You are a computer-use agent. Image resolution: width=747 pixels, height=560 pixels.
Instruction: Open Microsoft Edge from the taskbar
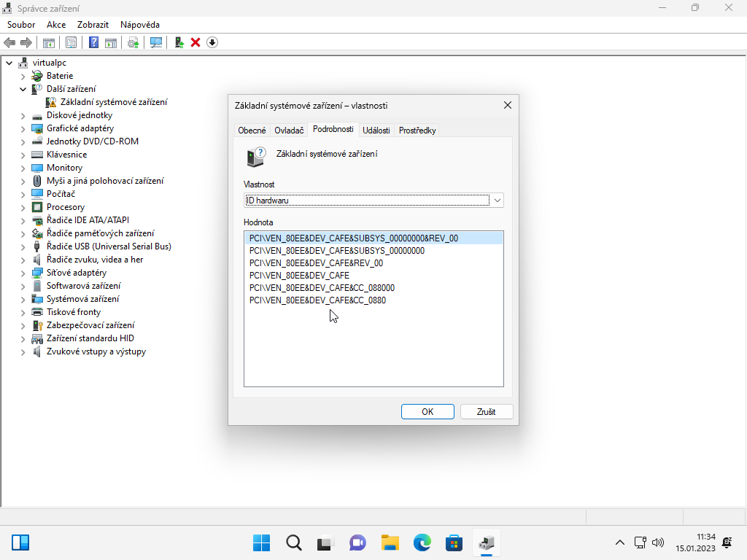tap(422, 542)
